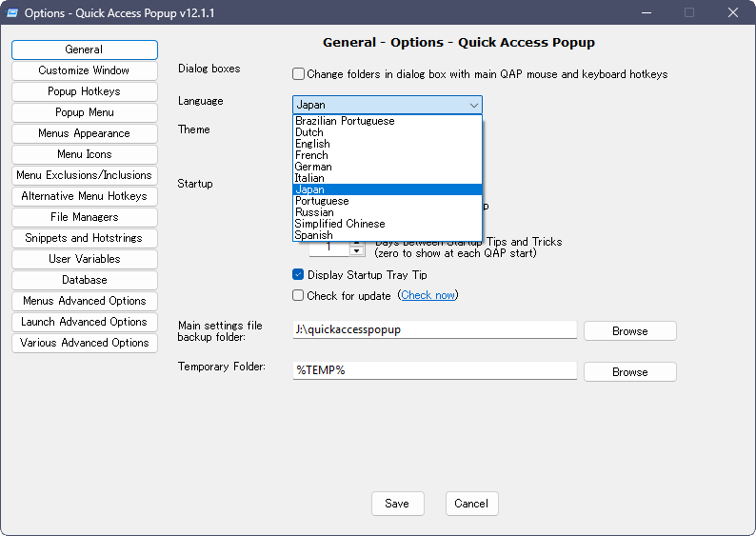Open User Variables section

coord(85,259)
